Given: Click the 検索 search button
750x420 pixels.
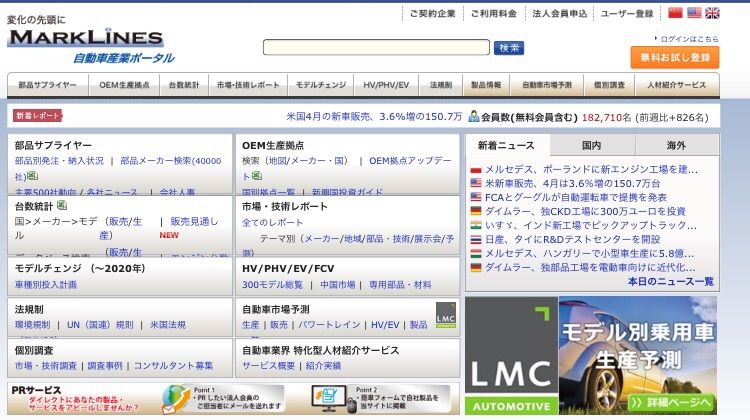Looking at the screenshot, I should tap(509, 48).
